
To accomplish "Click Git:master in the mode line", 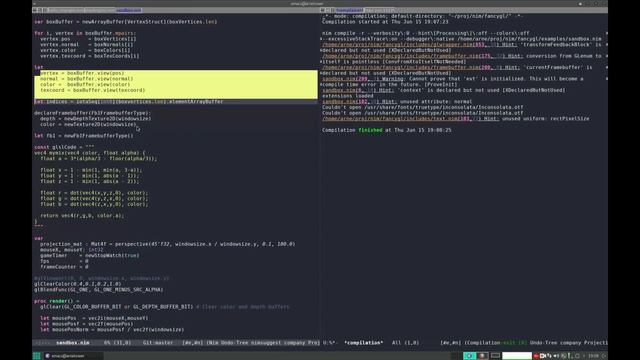I will pyautogui.click(x=158, y=343).
